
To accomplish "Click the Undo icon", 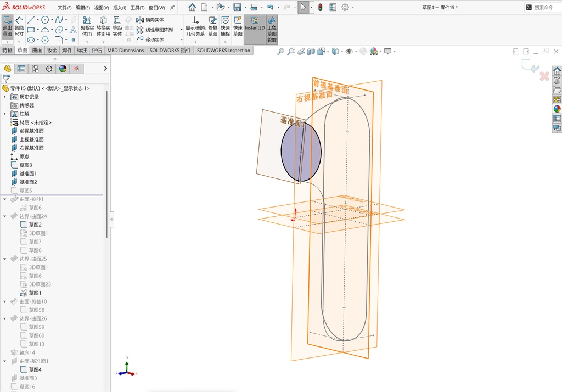I will click(x=270, y=7).
